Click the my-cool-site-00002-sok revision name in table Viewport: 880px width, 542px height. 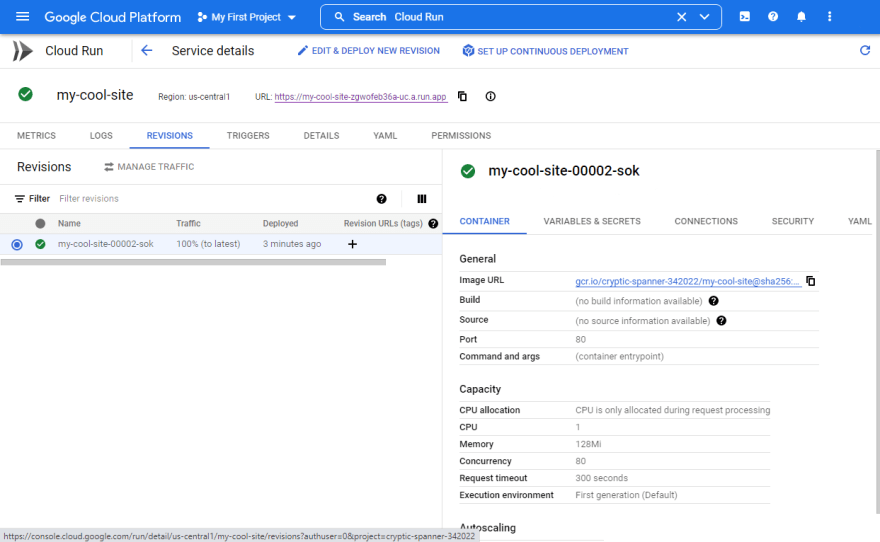pyautogui.click(x=106, y=244)
